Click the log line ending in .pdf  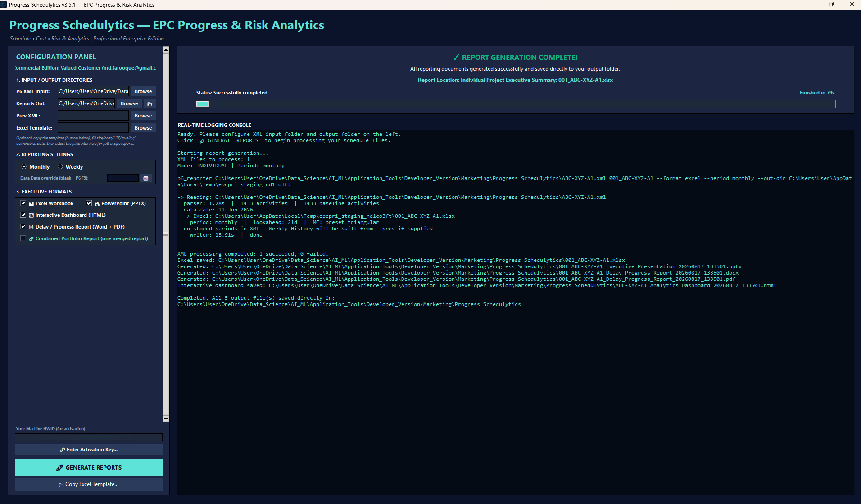pyautogui.click(x=456, y=279)
